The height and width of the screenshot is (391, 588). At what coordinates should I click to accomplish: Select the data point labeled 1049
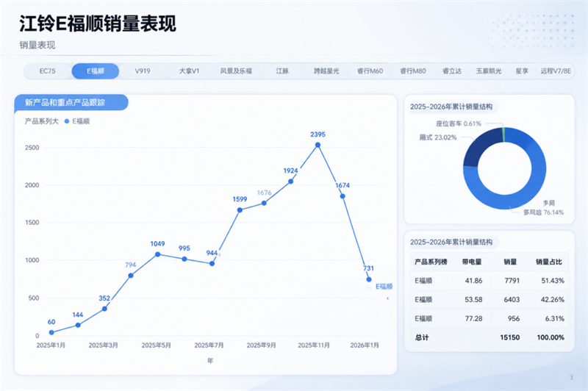click(x=158, y=254)
